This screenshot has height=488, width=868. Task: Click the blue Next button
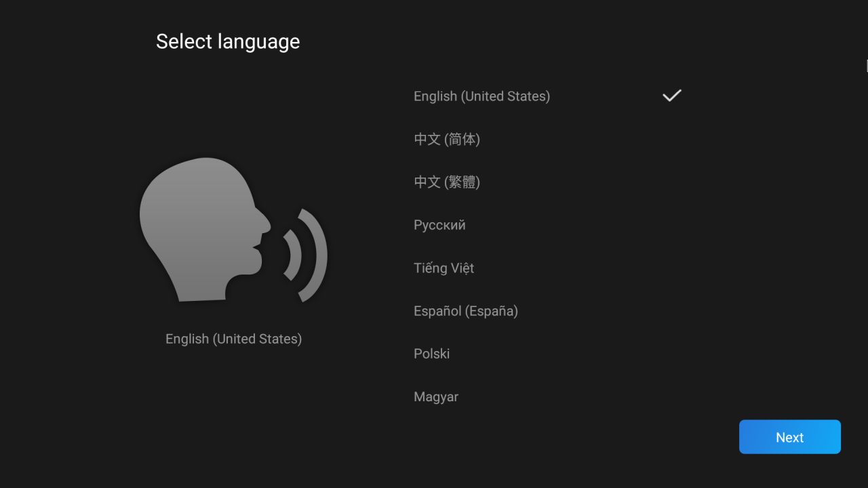point(790,437)
